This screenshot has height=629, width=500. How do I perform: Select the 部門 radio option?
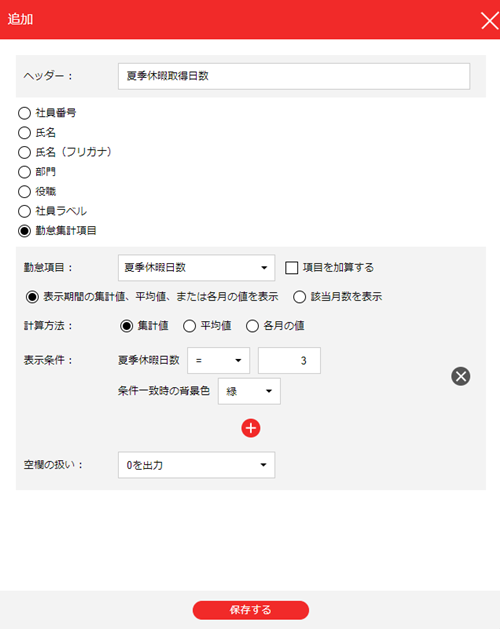(x=24, y=172)
